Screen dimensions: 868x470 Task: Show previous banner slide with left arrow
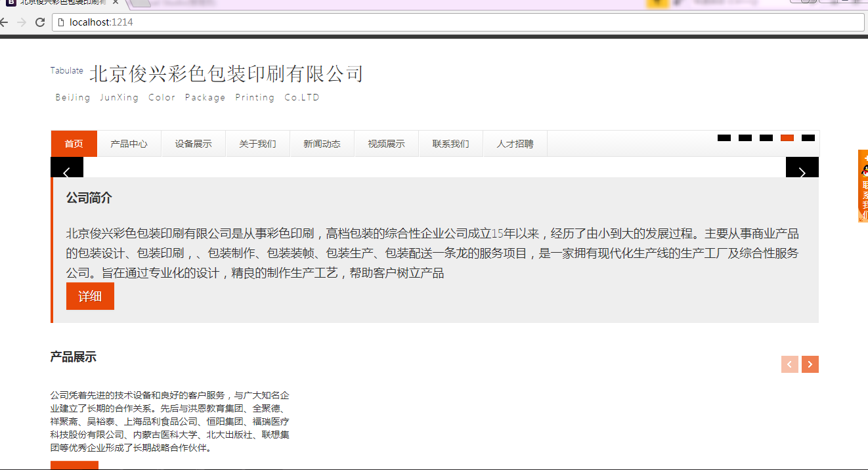click(66, 172)
